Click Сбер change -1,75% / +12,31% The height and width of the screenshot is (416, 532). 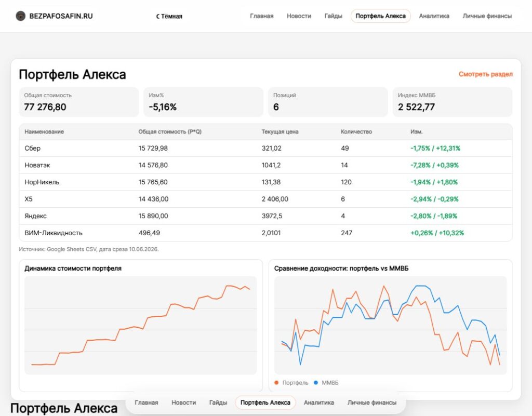pyautogui.click(x=435, y=148)
